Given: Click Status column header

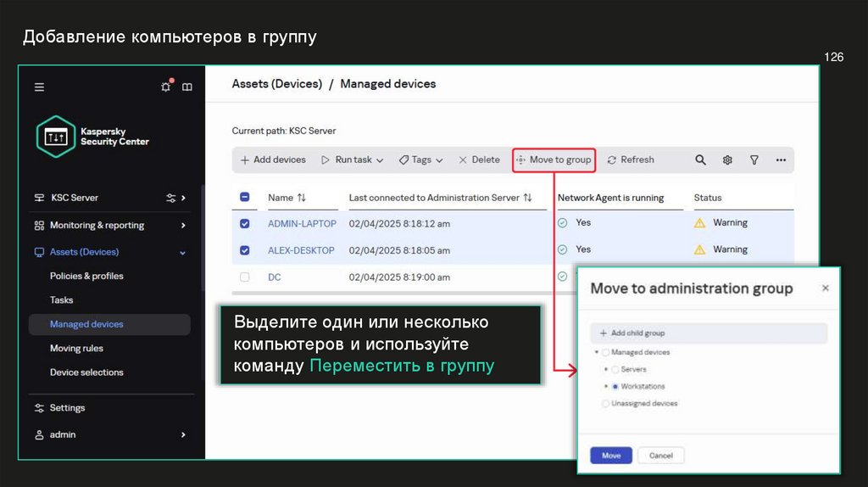Looking at the screenshot, I should coord(708,198).
